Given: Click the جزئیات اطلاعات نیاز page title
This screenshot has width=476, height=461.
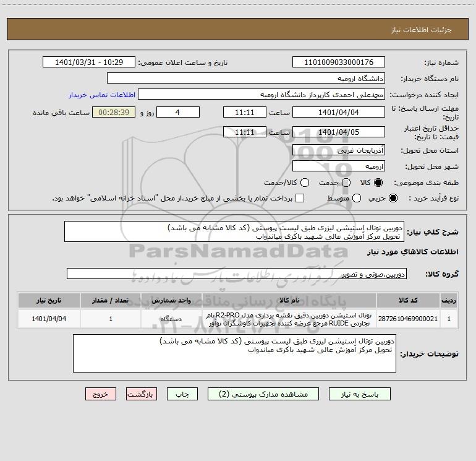Looking at the screenshot, I should (x=422, y=30).
